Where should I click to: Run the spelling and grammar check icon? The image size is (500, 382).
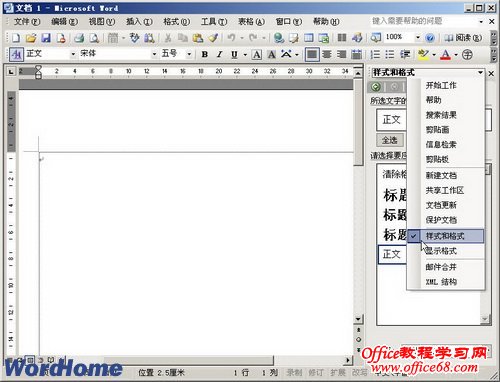pos(134,38)
